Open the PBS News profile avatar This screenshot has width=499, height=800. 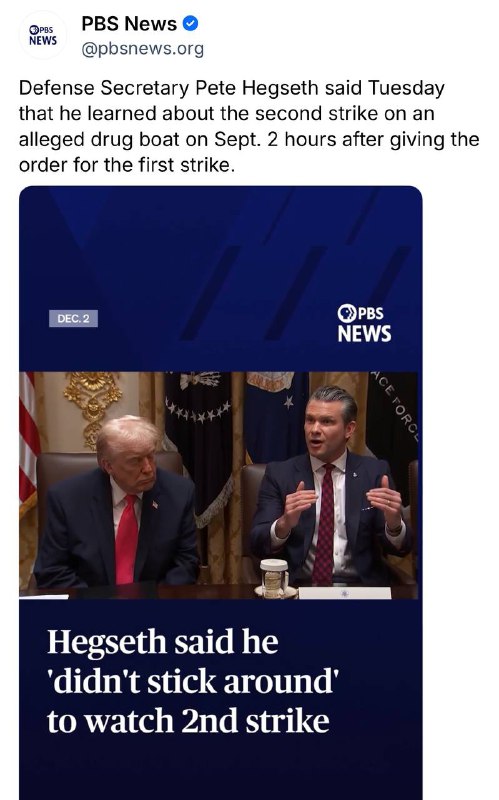click(43, 35)
